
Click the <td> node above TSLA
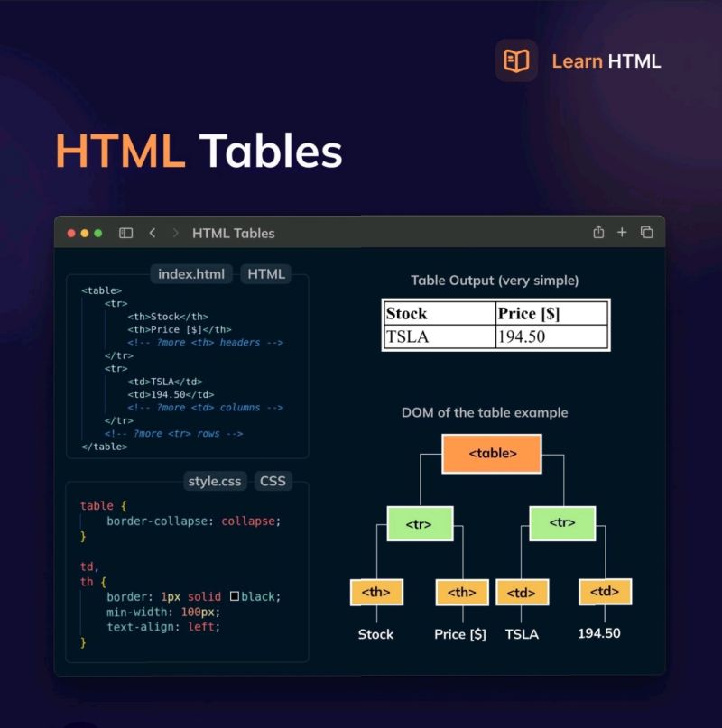[523, 592]
